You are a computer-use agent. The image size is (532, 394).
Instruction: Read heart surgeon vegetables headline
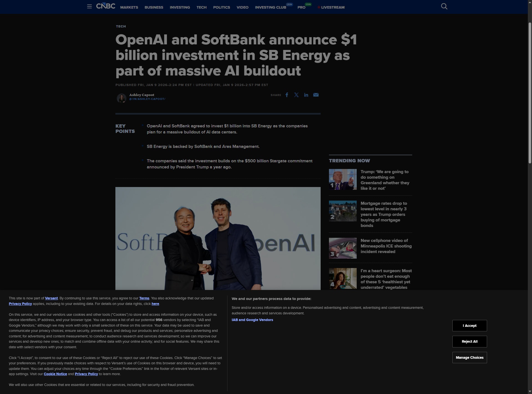click(x=386, y=279)
